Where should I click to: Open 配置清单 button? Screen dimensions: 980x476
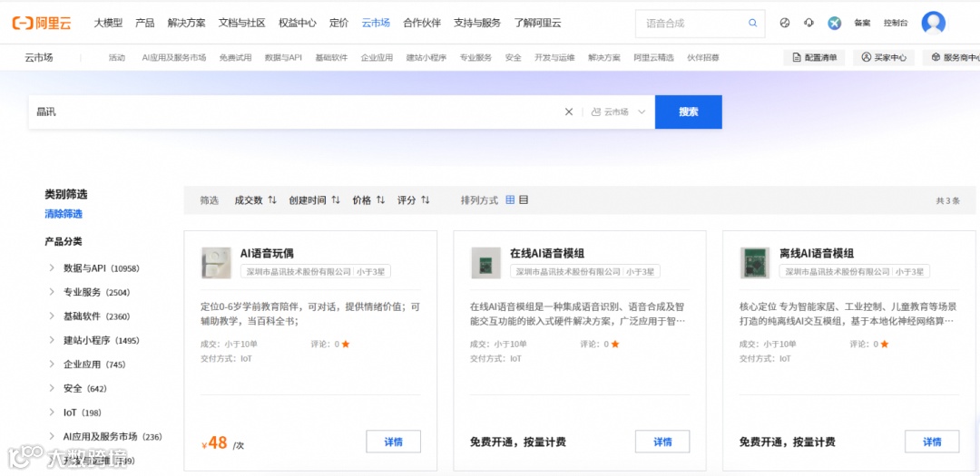(x=814, y=57)
